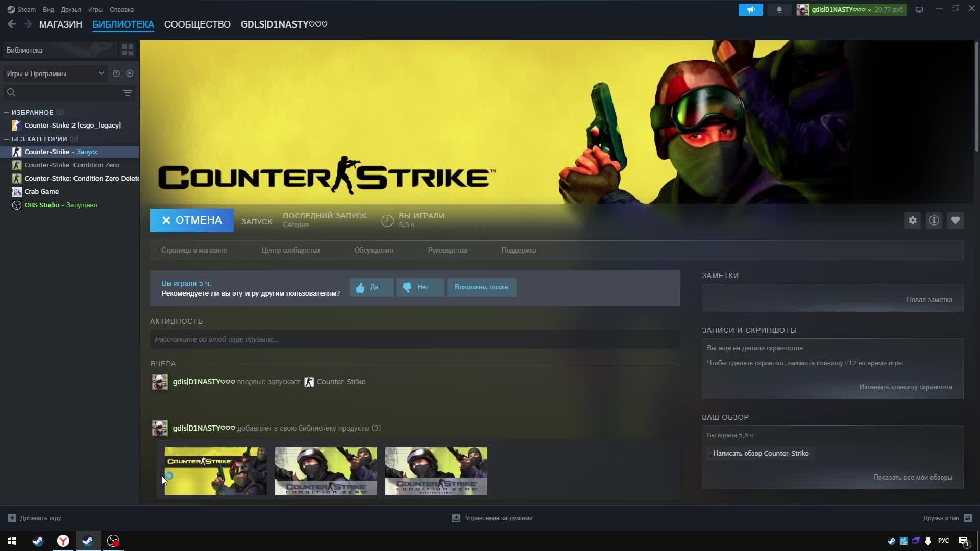Open GDLS|D1NASTY profile tab

pyautogui.click(x=284, y=24)
